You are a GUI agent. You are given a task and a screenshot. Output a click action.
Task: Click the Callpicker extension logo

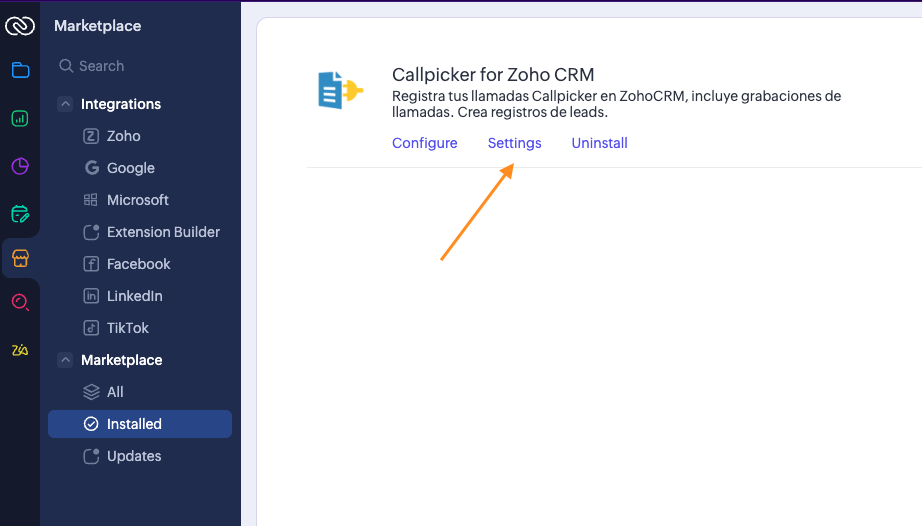point(340,90)
